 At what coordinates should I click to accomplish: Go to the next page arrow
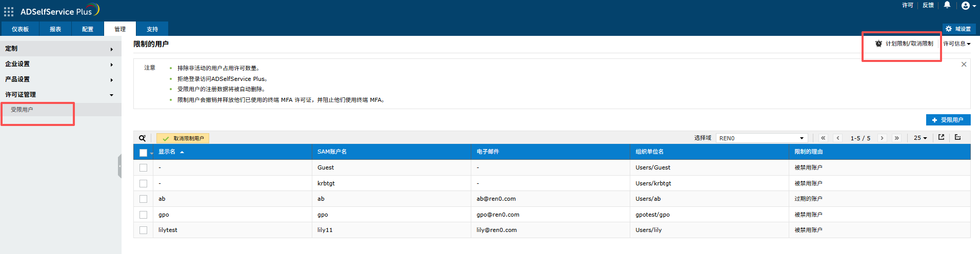pos(882,138)
